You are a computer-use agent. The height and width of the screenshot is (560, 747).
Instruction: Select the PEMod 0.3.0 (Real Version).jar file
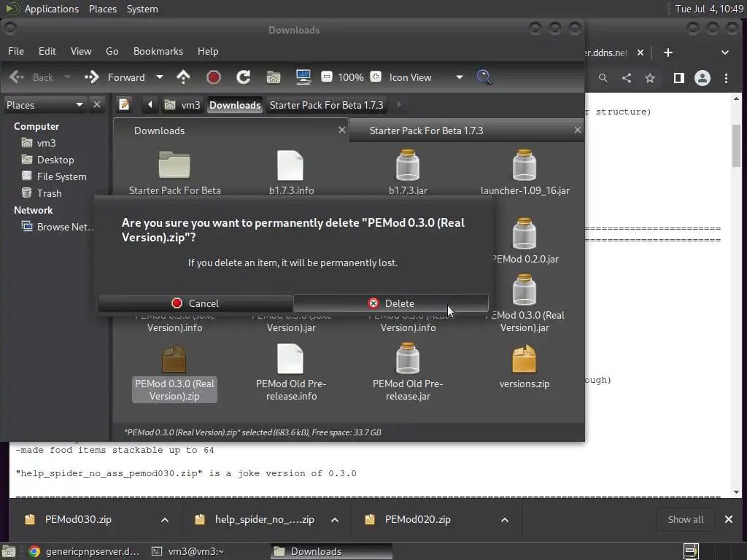click(525, 303)
